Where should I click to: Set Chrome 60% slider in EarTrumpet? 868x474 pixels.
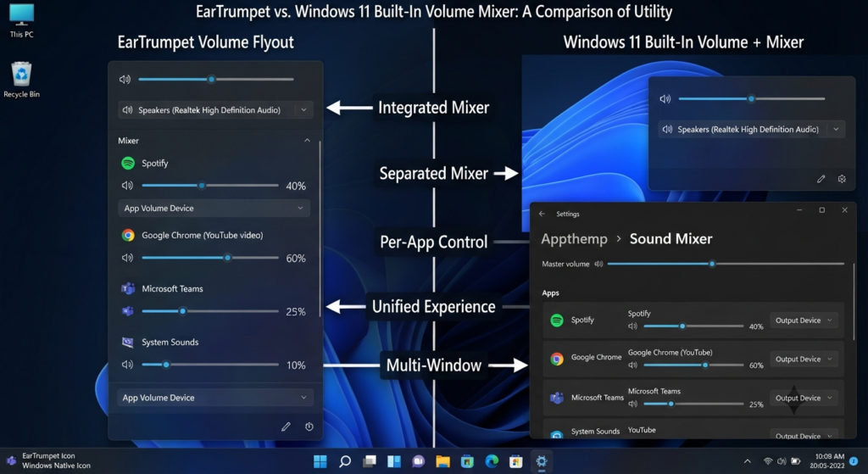coord(210,258)
